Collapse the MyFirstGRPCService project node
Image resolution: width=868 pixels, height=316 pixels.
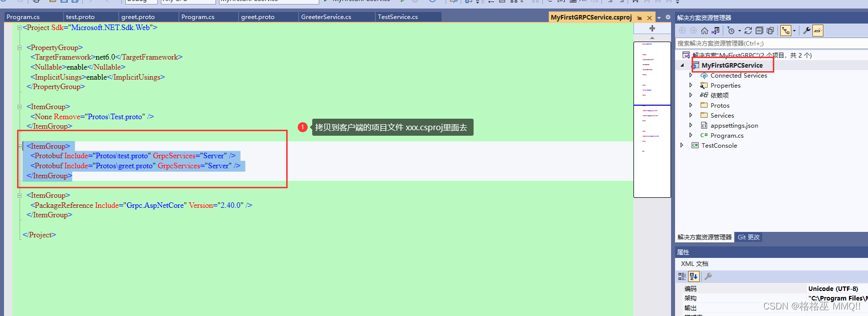tap(682, 66)
